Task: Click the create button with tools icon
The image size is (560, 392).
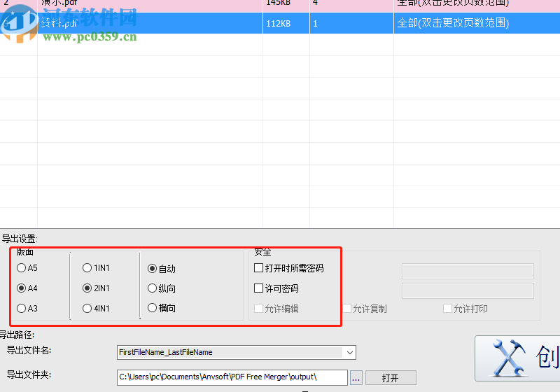Action: coord(517,358)
